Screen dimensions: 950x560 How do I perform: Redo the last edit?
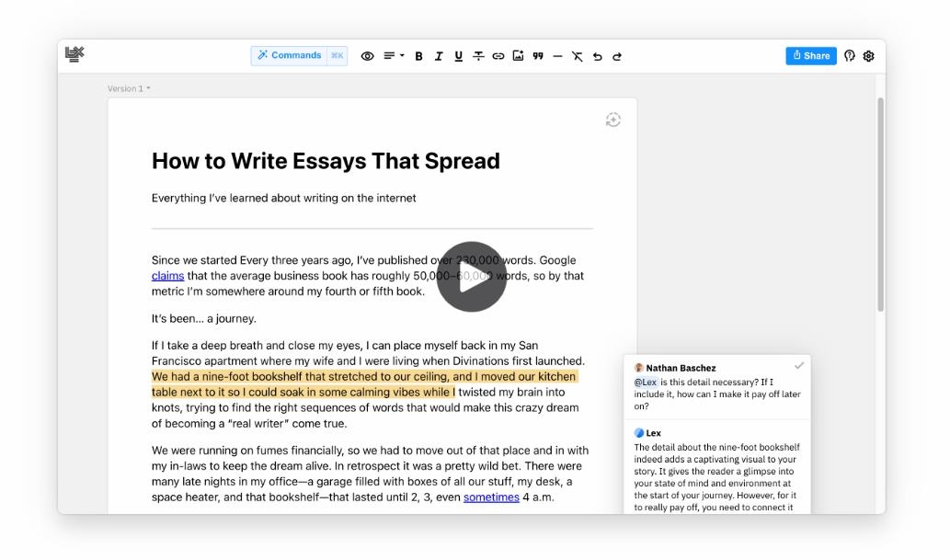point(617,56)
